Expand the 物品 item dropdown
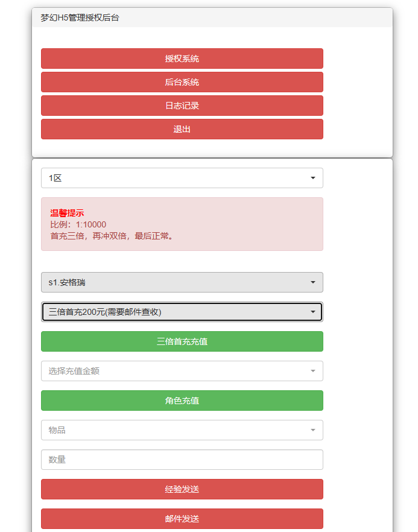The height and width of the screenshot is (532, 418). (x=182, y=430)
